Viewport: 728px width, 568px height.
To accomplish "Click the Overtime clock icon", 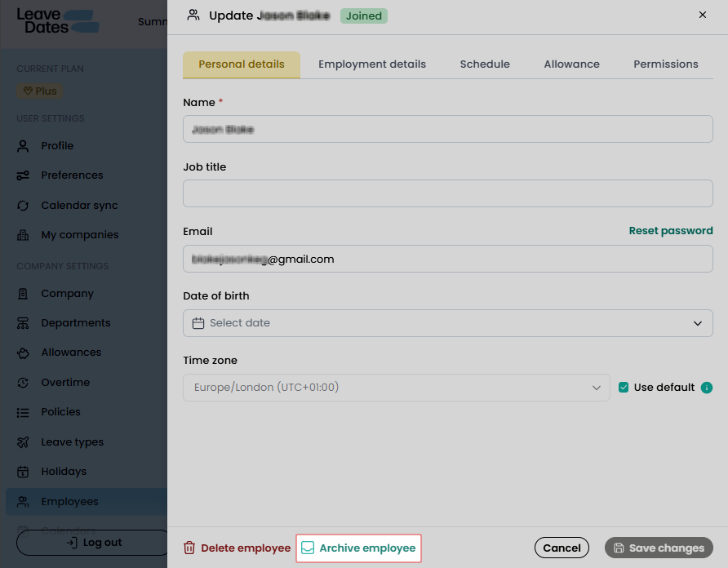I will coord(23,383).
